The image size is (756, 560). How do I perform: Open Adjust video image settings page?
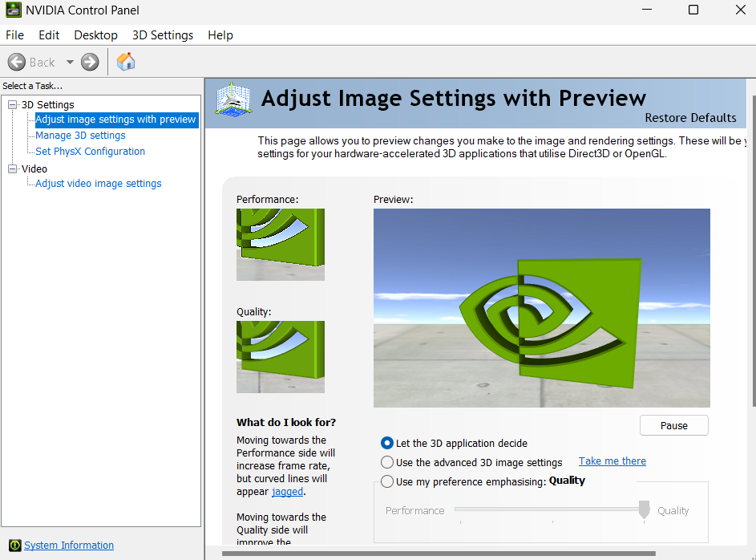pyautogui.click(x=99, y=184)
